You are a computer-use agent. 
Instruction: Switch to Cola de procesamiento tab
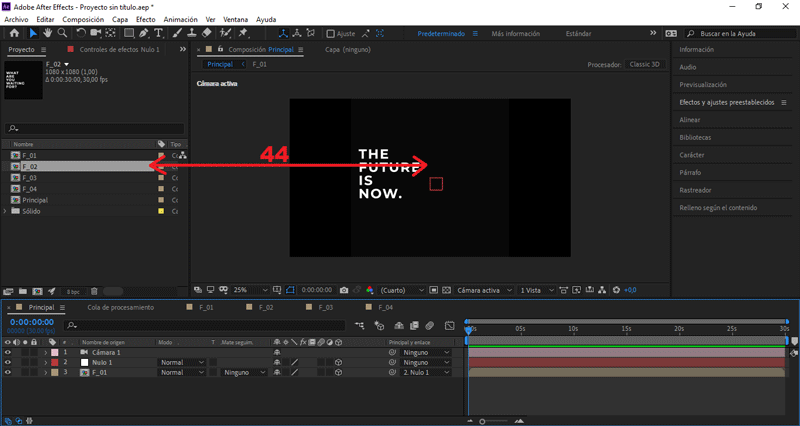120,307
